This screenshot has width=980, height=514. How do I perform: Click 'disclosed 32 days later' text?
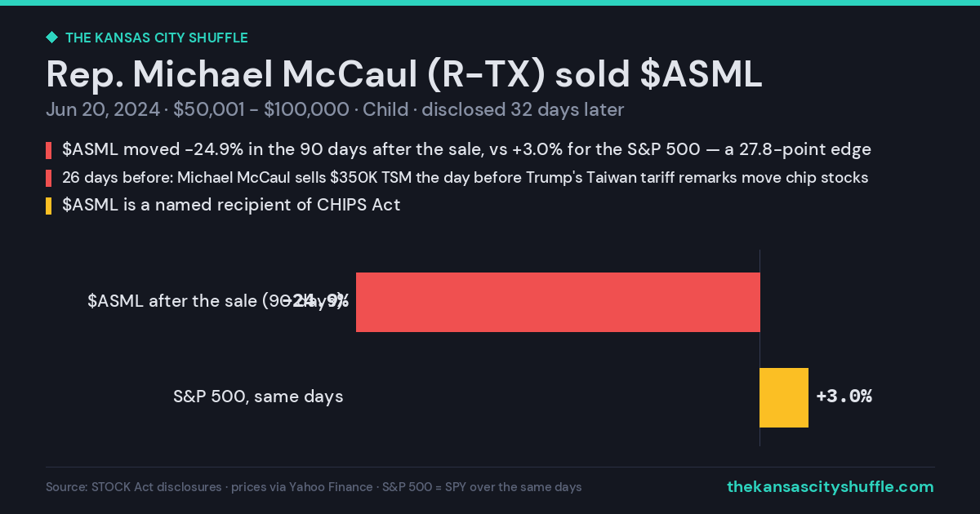point(523,110)
